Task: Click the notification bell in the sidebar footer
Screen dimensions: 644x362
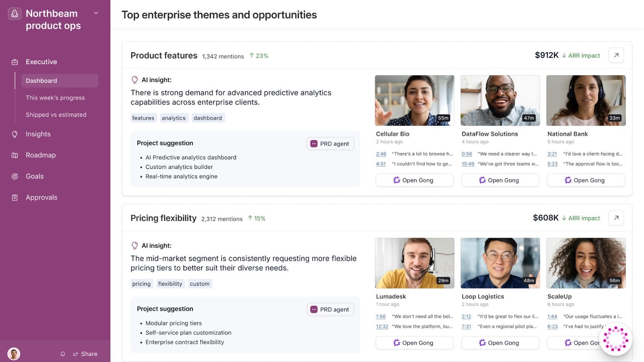Action: [x=63, y=354]
